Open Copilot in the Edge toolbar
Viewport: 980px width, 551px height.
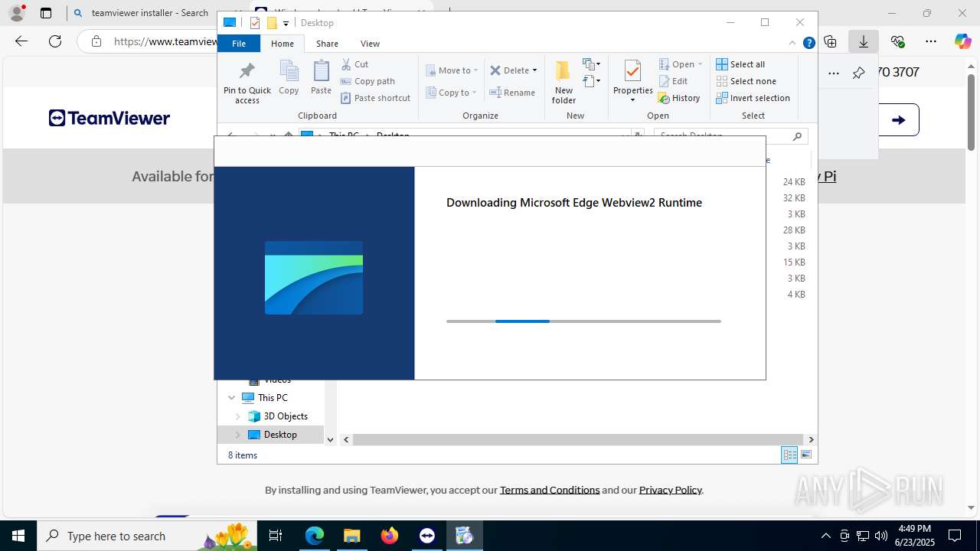pyautogui.click(x=962, y=41)
